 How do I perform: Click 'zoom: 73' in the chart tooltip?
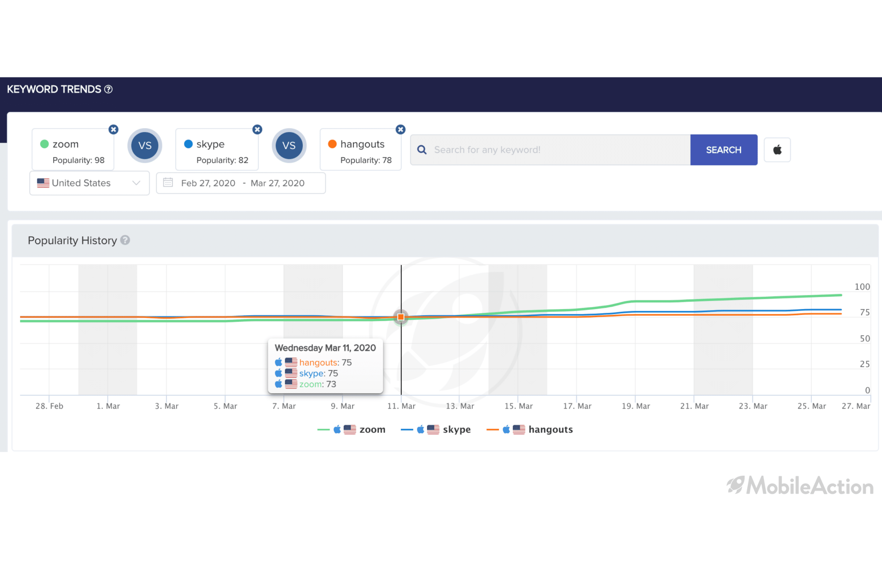point(318,384)
